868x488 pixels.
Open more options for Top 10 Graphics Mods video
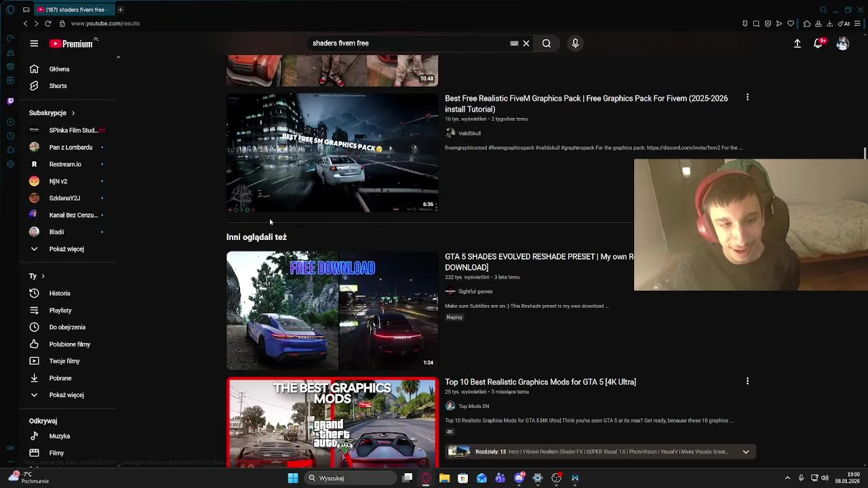(747, 382)
